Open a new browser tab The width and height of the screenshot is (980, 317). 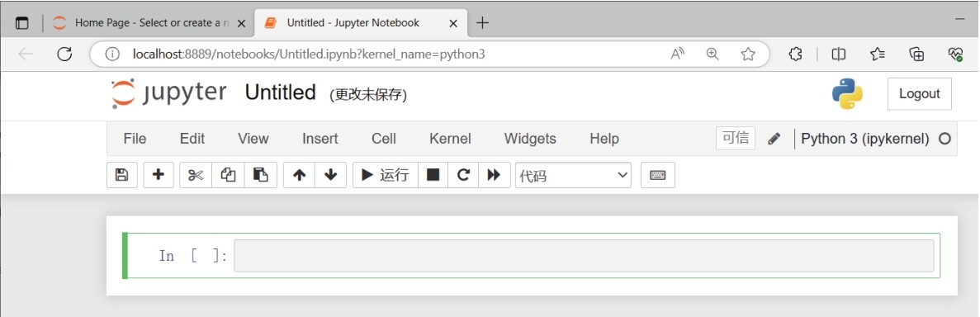(x=482, y=23)
